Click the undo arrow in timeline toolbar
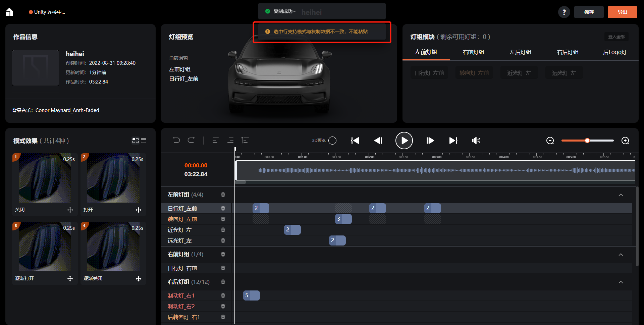This screenshot has height=325, width=644. 176,140
